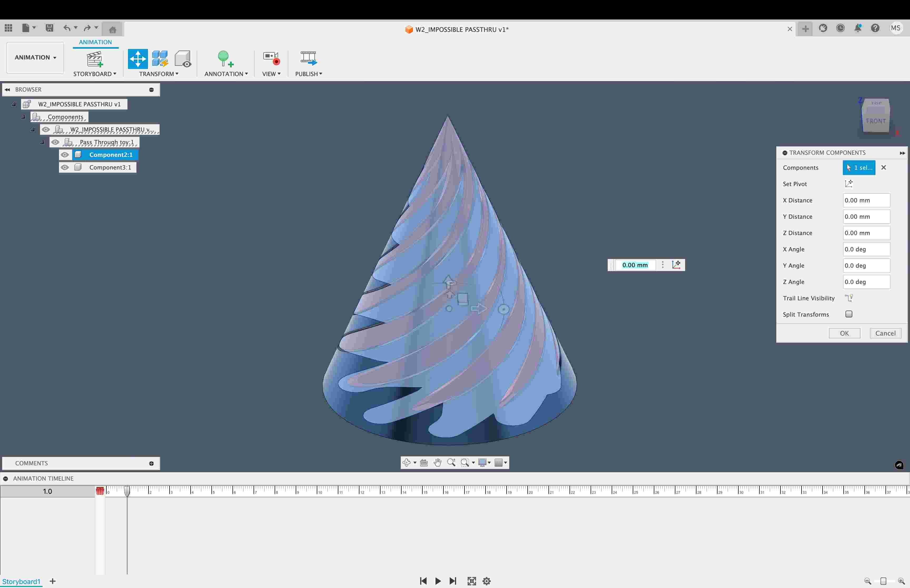
Task: Toggle visibility of Component2:1
Action: [x=65, y=155]
